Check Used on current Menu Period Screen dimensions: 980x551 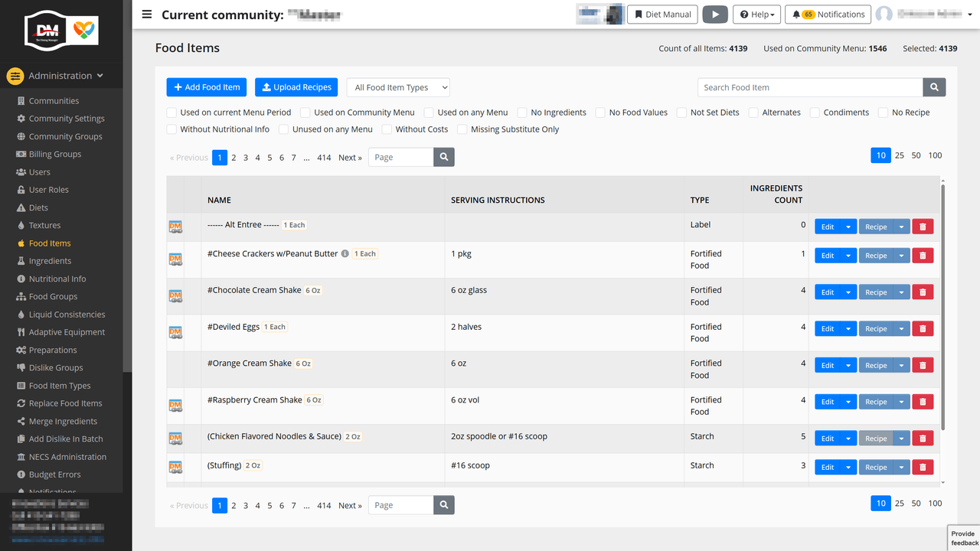[171, 112]
